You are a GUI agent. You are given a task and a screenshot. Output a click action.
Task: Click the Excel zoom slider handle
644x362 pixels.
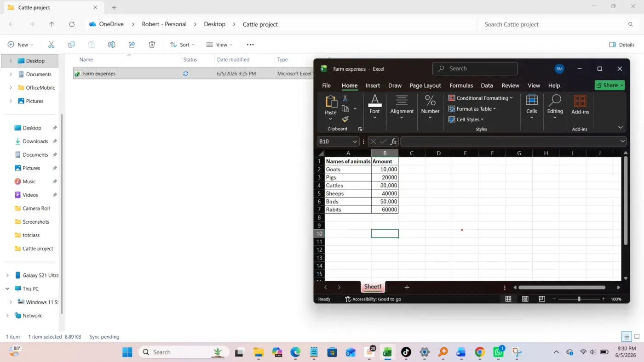click(579, 299)
